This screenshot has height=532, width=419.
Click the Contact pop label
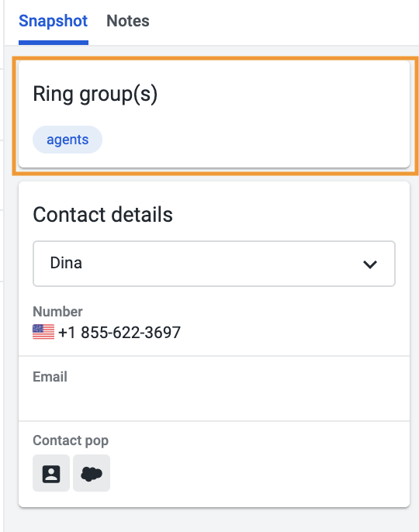71,440
